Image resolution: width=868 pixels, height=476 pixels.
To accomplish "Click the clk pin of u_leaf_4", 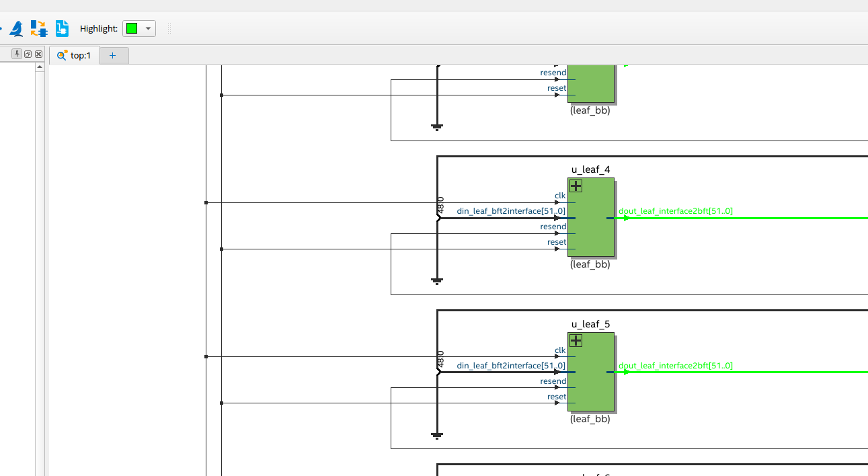I will [560, 195].
